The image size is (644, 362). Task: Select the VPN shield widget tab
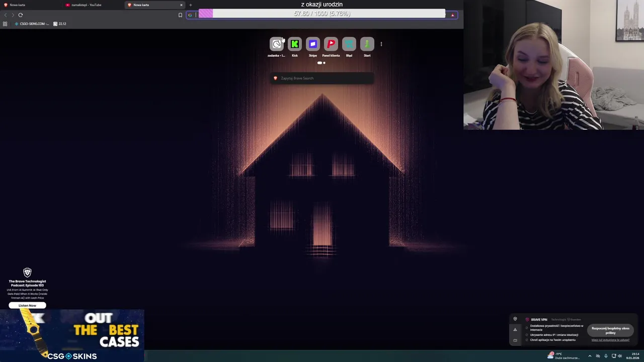[x=515, y=319]
